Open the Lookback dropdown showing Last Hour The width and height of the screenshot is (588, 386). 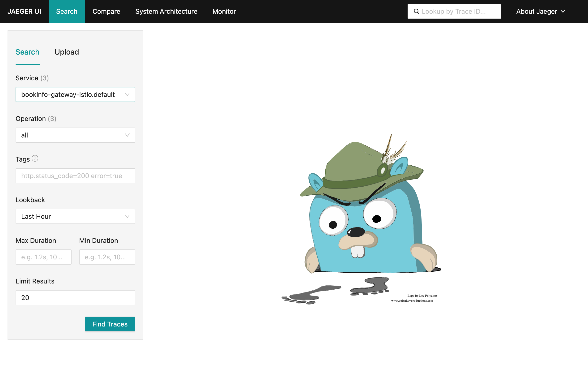(75, 216)
